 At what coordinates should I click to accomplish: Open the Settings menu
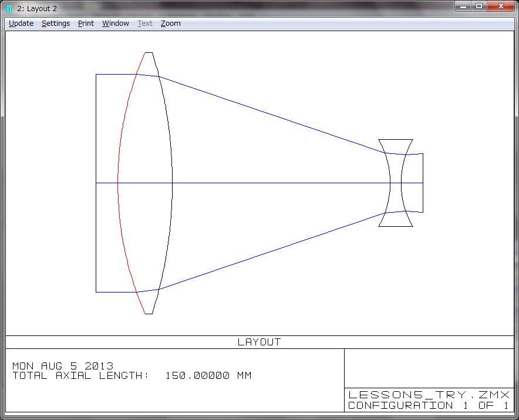click(x=56, y=23)
